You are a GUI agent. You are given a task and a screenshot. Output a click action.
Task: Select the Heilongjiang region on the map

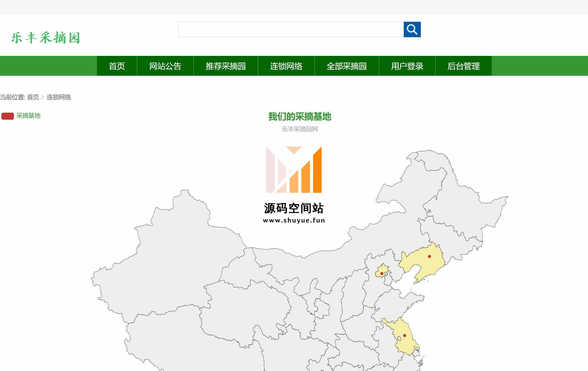465,204
